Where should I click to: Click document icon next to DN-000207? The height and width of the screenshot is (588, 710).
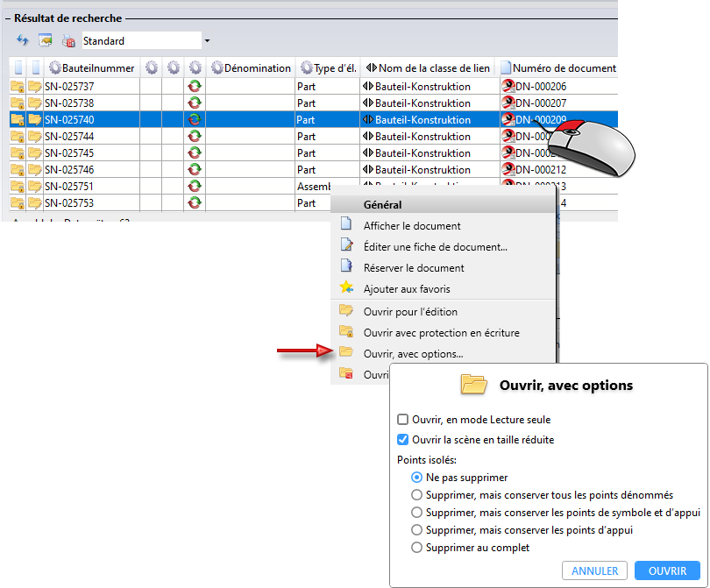[x=508, y=103]
